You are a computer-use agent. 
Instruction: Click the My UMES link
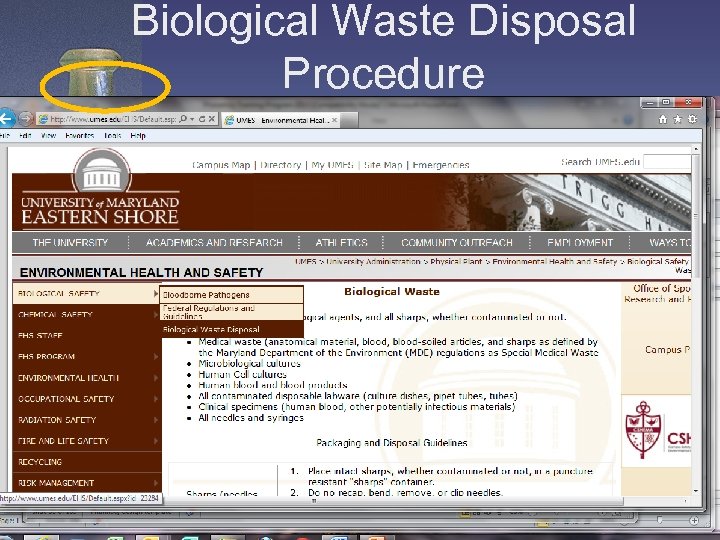(x=332, y=165)
